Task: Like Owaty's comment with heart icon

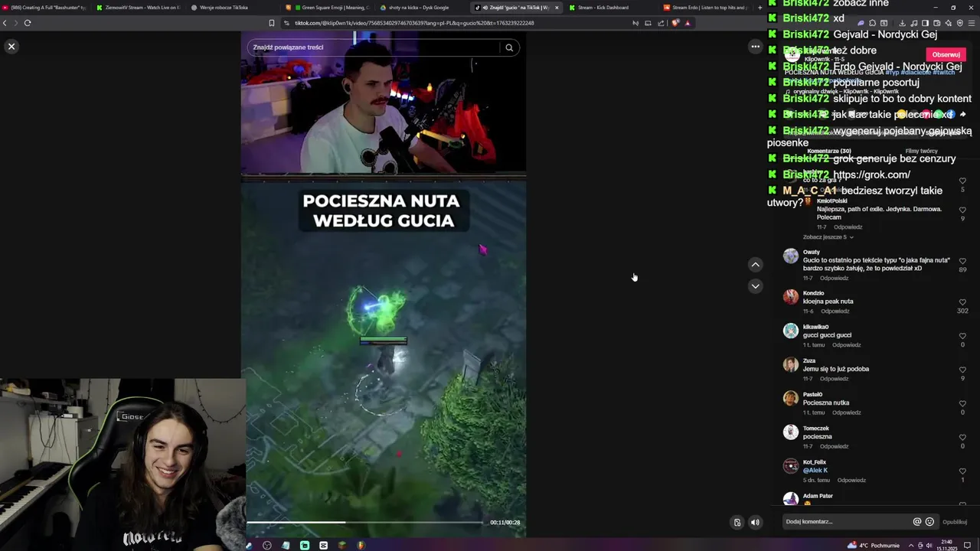Action: pos(962,261)
